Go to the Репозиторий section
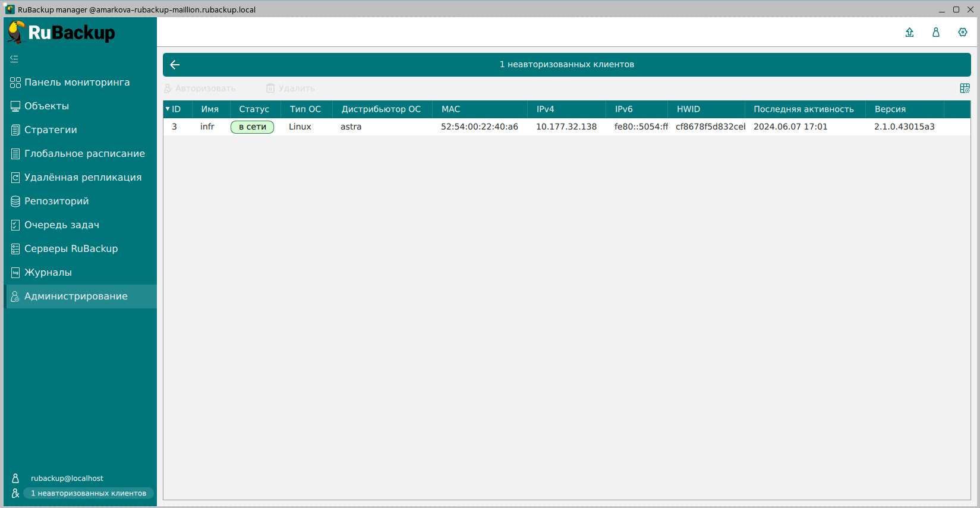Image resolution: width=980 pixels, height=508 pixels. [x=56, y=201]
